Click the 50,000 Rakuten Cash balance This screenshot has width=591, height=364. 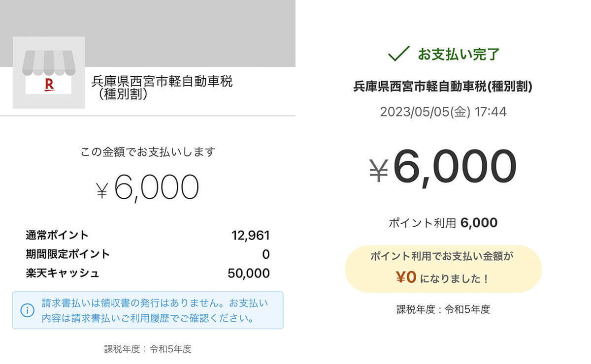(248, 273)
